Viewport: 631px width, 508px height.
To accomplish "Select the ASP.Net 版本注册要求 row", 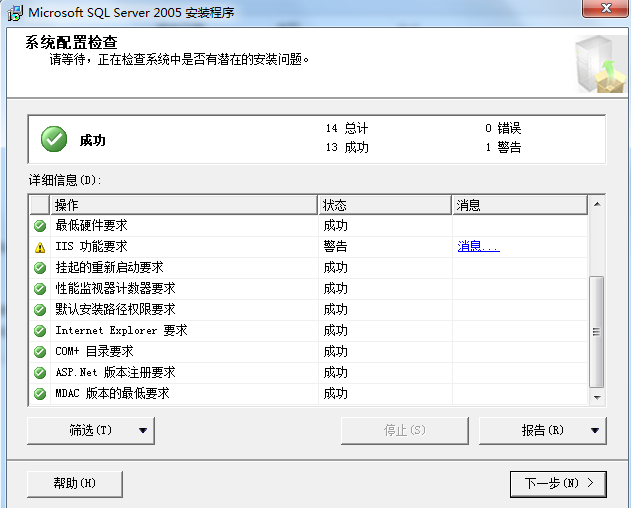I will click(x=309, y=372).
